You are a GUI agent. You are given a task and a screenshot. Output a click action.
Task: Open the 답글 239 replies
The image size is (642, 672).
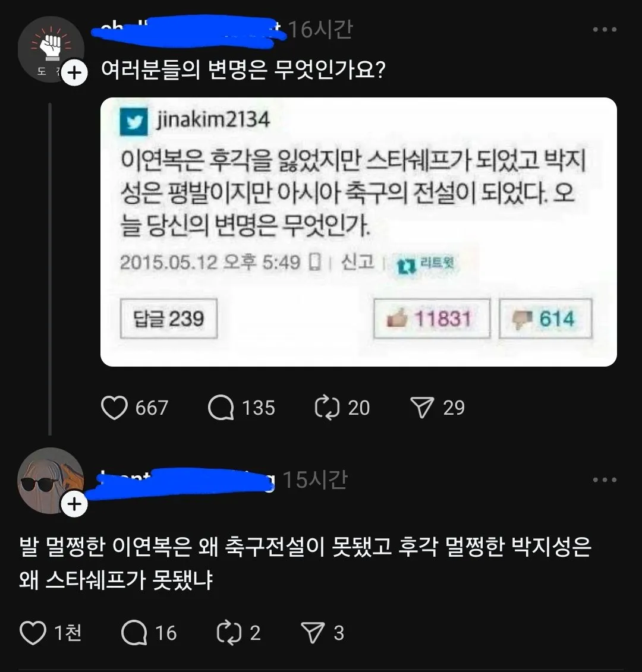168,318
